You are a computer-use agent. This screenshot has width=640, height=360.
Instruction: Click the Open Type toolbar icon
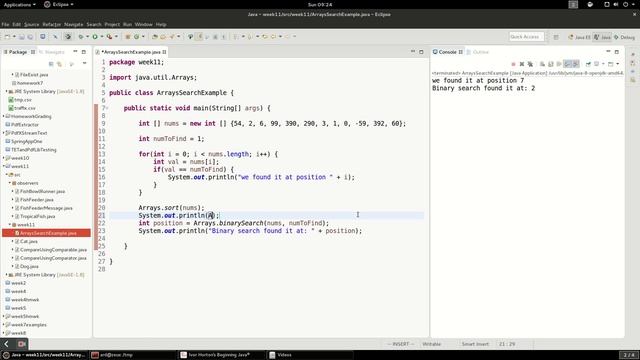pos(154,37)
